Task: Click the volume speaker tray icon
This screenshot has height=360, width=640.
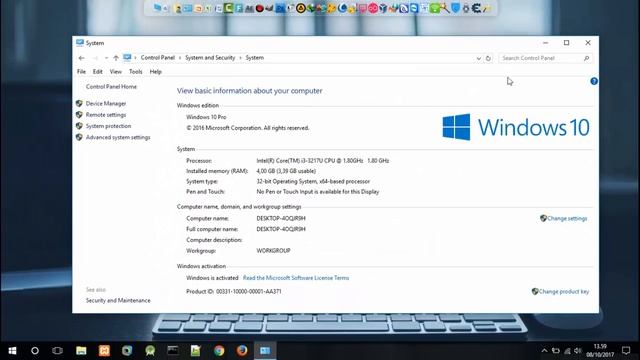Action: coord(577,351)
